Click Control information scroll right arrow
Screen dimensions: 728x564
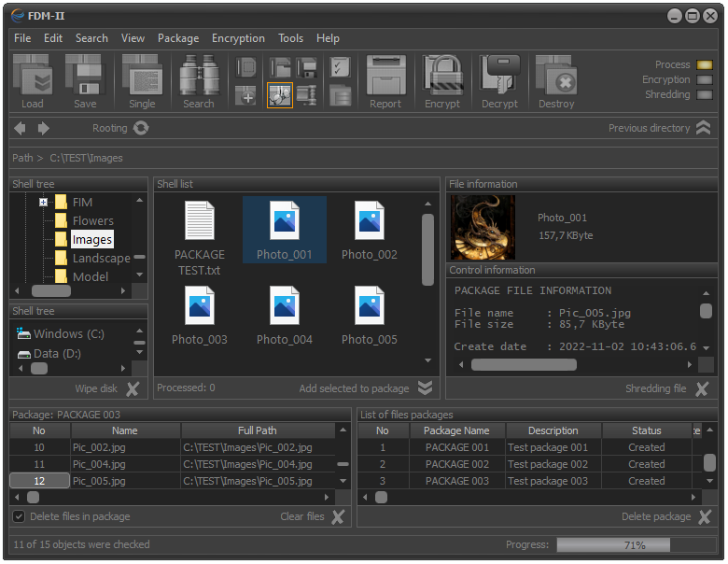(x=690, y=365)
